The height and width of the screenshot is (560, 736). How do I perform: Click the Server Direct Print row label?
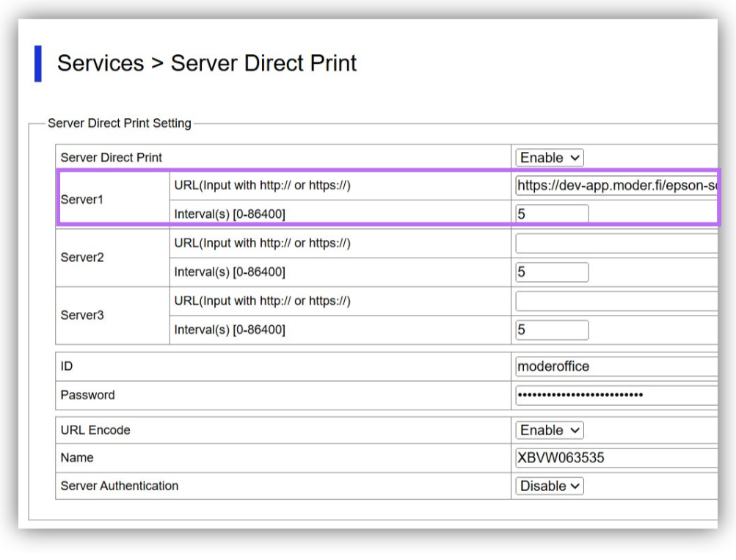[112, 158]
